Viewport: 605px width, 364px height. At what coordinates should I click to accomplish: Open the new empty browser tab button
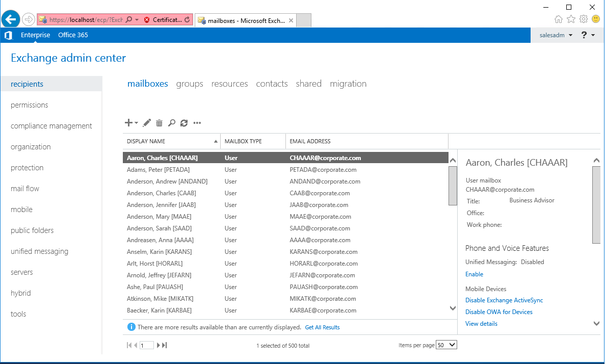coord(304,20)
